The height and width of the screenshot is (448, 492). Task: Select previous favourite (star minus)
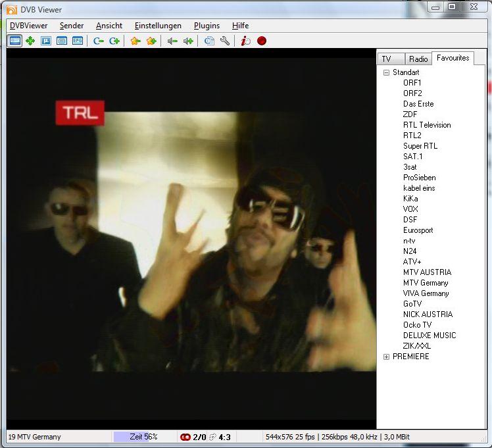pos(135,41)
